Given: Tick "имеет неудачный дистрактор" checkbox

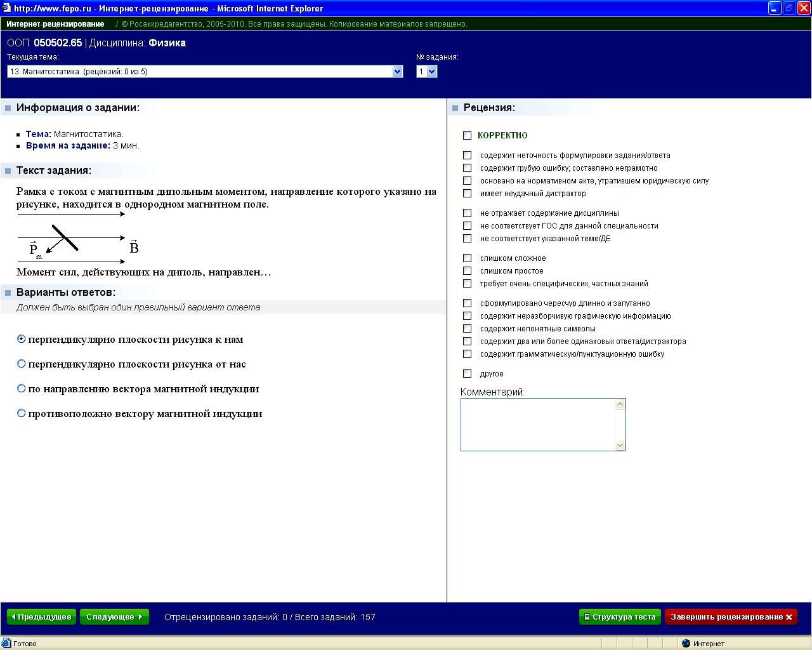Looking at the screenshot, I should (468, 193).
